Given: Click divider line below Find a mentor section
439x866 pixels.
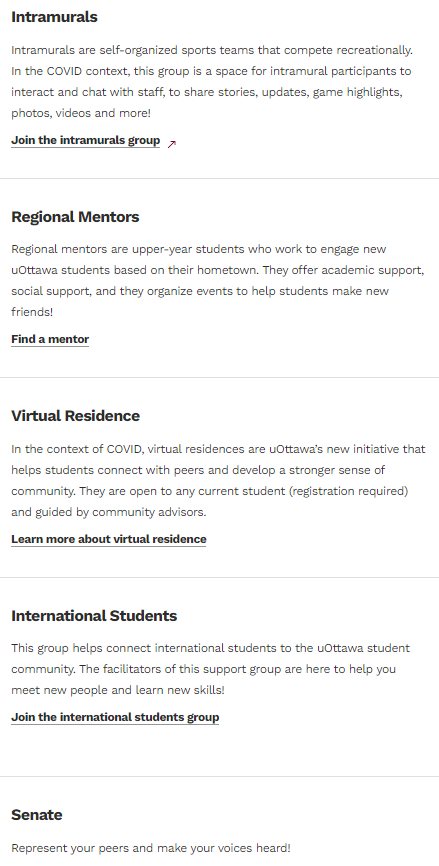Looking at the screenshot, I should tap(219, 378).
